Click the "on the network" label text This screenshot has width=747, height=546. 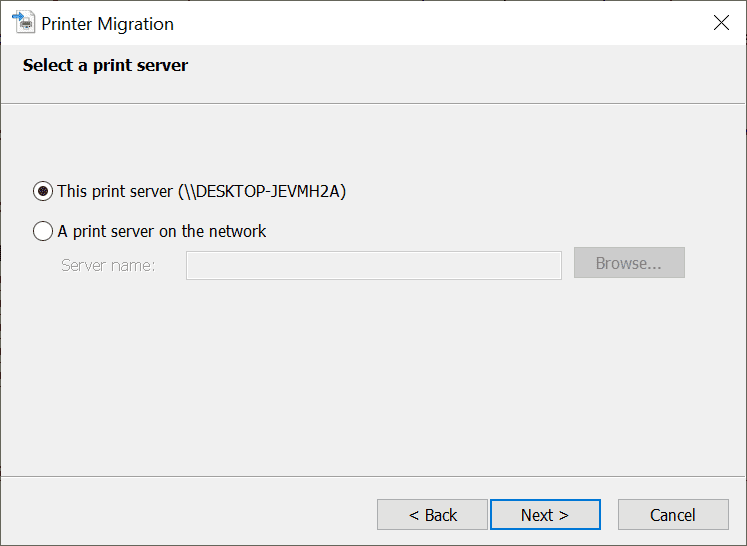[219, 231]
